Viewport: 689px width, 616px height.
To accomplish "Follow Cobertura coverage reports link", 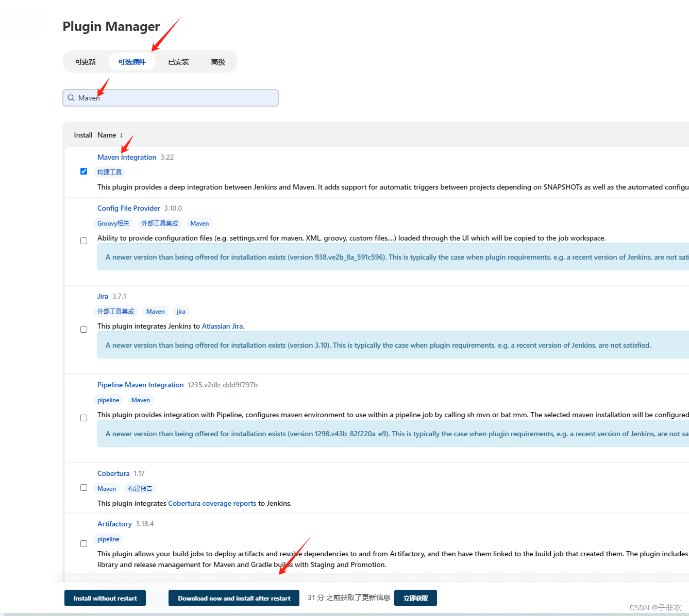I will (212, 503).
